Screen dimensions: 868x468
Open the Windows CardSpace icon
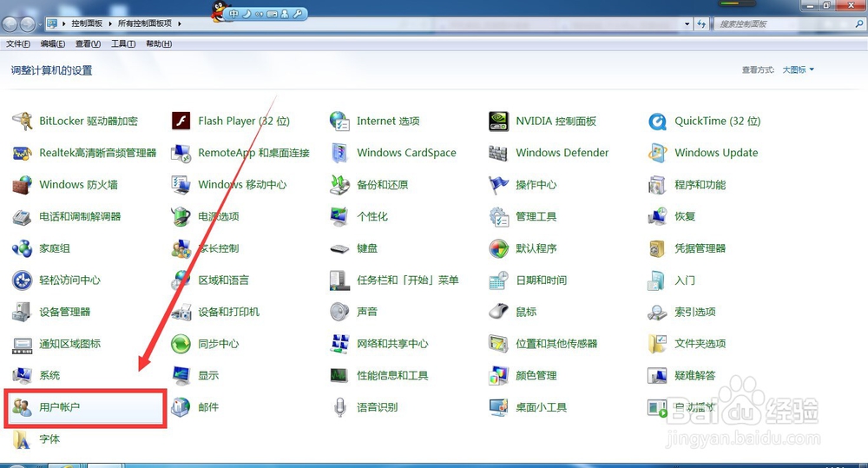coord(339,153)
